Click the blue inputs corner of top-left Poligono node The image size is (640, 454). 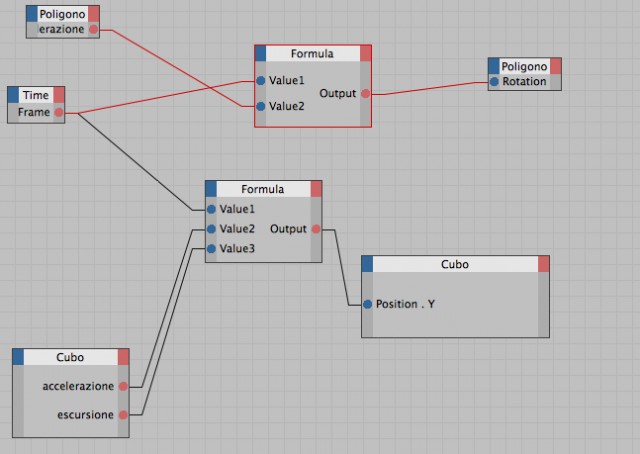(x=32, y=14)
